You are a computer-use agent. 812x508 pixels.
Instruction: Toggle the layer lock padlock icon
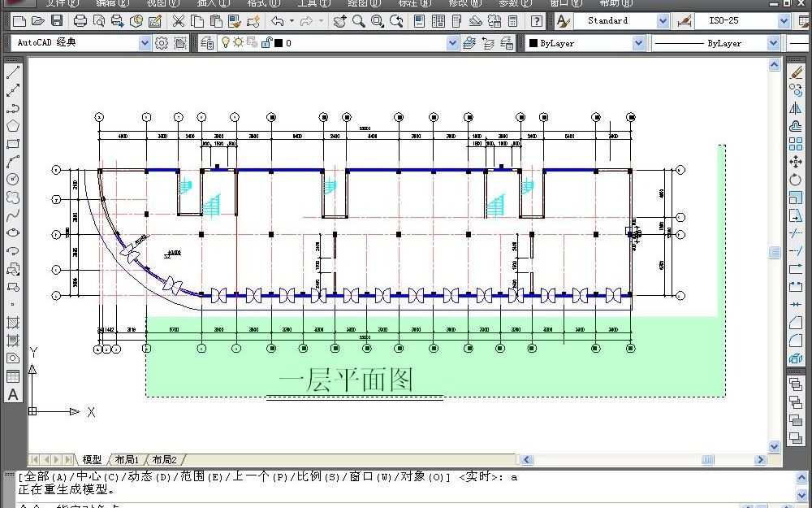point(266,42)
